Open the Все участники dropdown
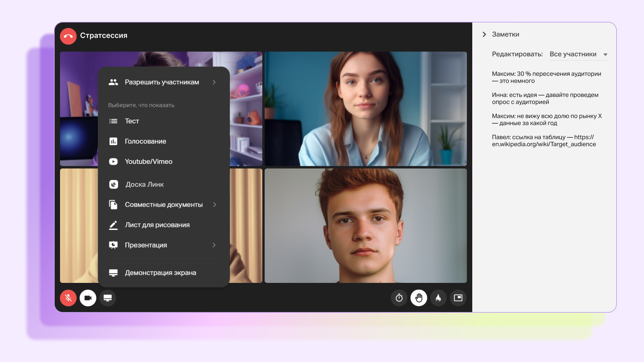 (x=578, y=54)
